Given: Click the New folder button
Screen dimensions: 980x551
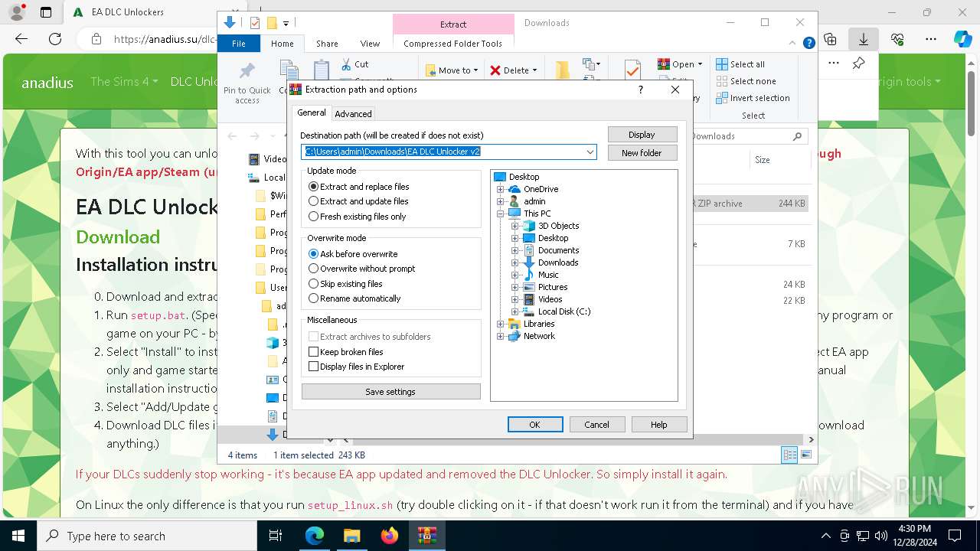Looking at the screenshot, I should coord(642,153).
